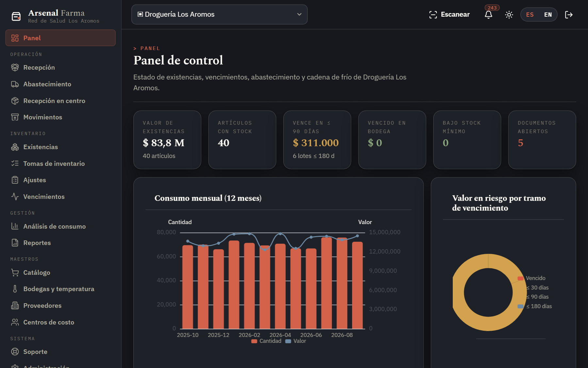Open Centros de costo
The height and width of the screenshot is (368, 588).
click(60, 322)
